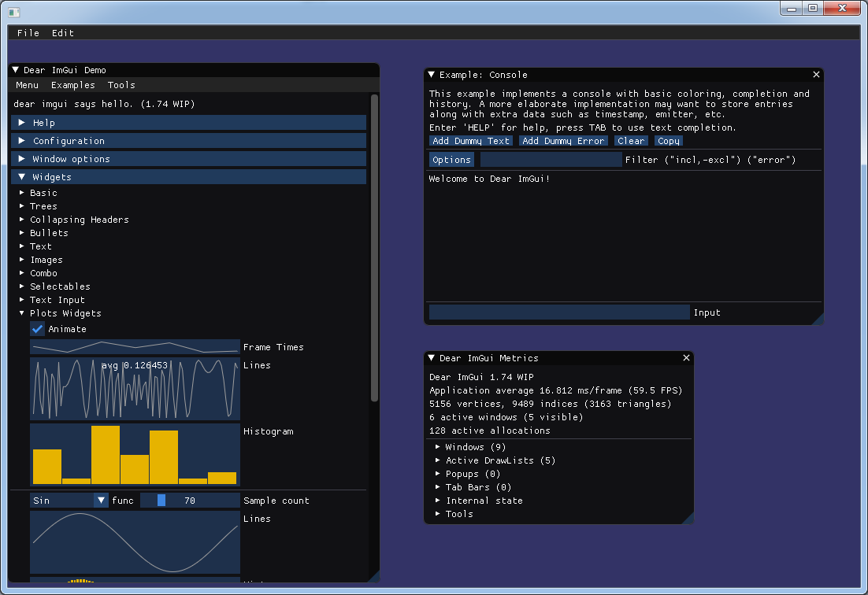The height and width of the screenshot is (595, 868).
Task: Expand the Basic tree node
Action: [x=38, y=193]
